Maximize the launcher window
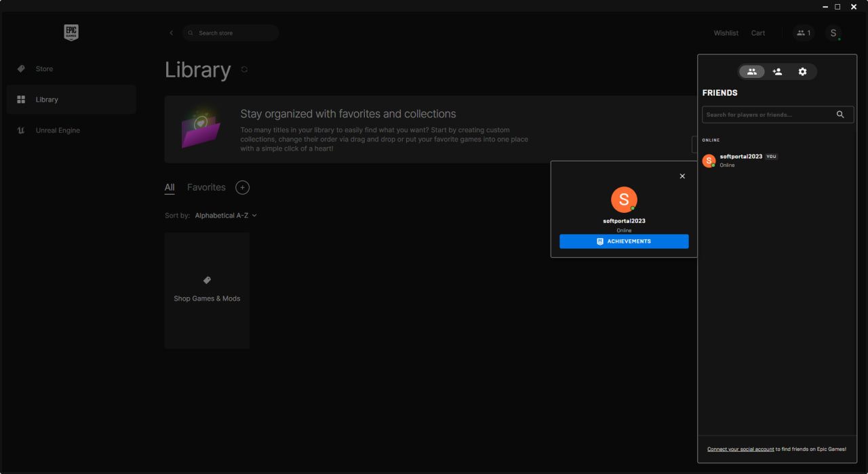The width and height of the screenshot is (868, 474). point(837,6)
